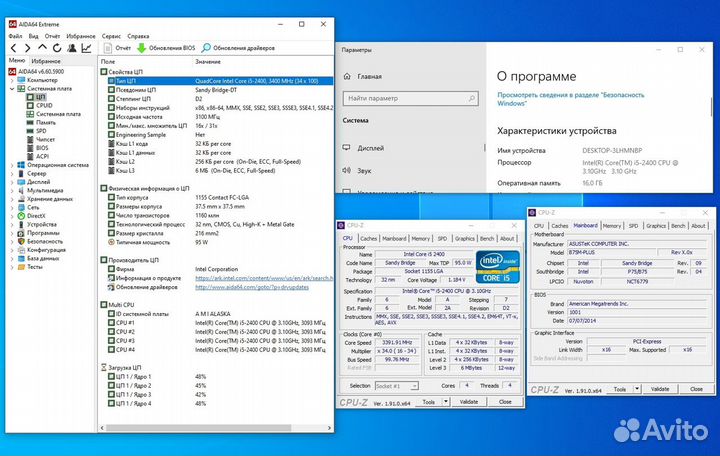Screen dimensions: 720x456
Task: Expand Мультимедиа node chevron
Action: pyautogui.click(x=12, y=191)
